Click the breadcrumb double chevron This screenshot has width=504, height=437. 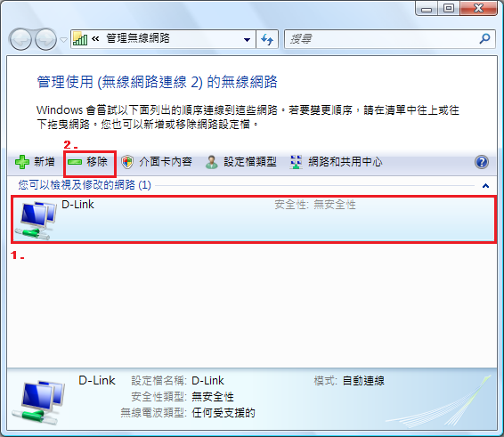pyautogui.click(x=95, y=39)
